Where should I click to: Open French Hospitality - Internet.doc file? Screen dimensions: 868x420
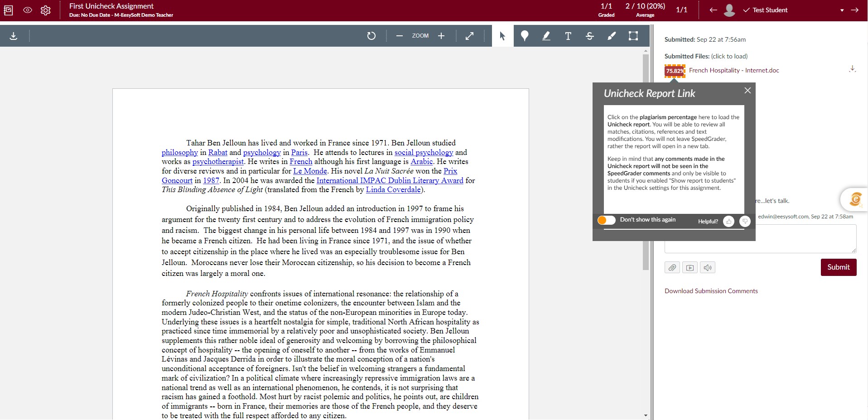pyautogui.click(x=734, y=70)
